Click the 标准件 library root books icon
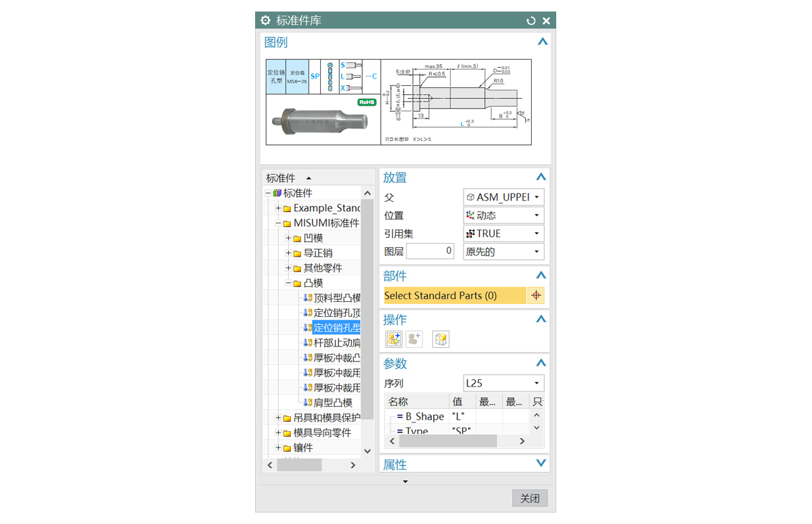The image size is (812, 524). (277, 194)
